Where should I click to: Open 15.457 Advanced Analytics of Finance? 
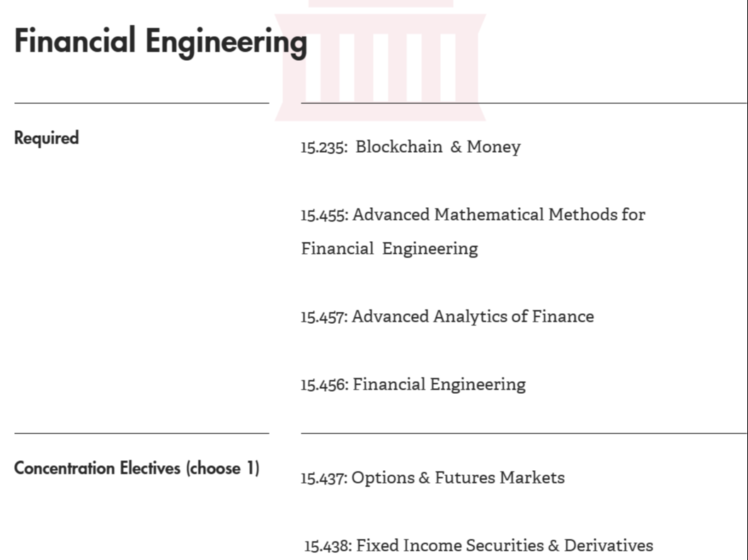point(447,317)
